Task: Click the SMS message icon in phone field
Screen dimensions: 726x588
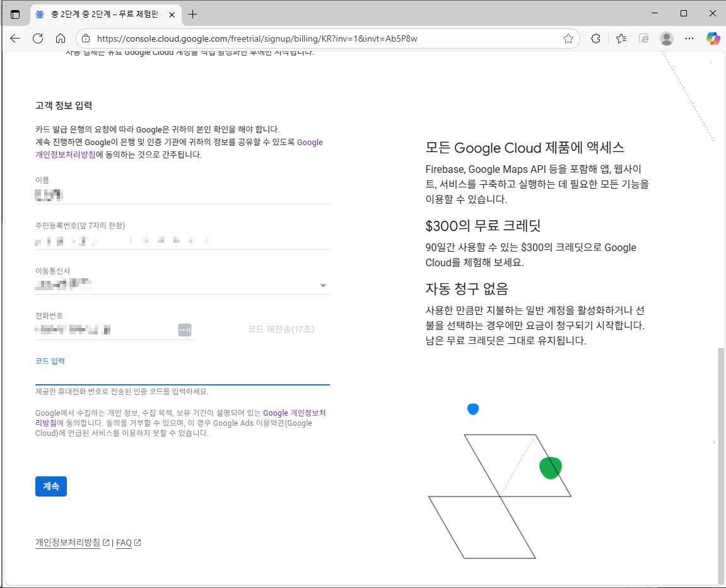Action: (185, 330)
